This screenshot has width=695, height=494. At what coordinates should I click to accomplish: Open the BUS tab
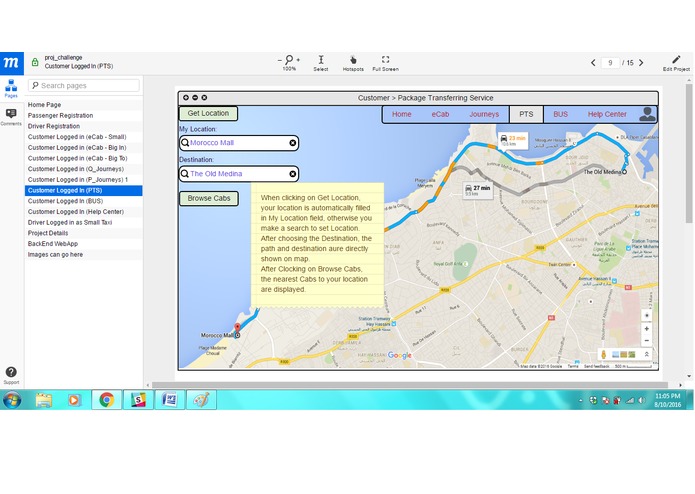tap(560, 114)
